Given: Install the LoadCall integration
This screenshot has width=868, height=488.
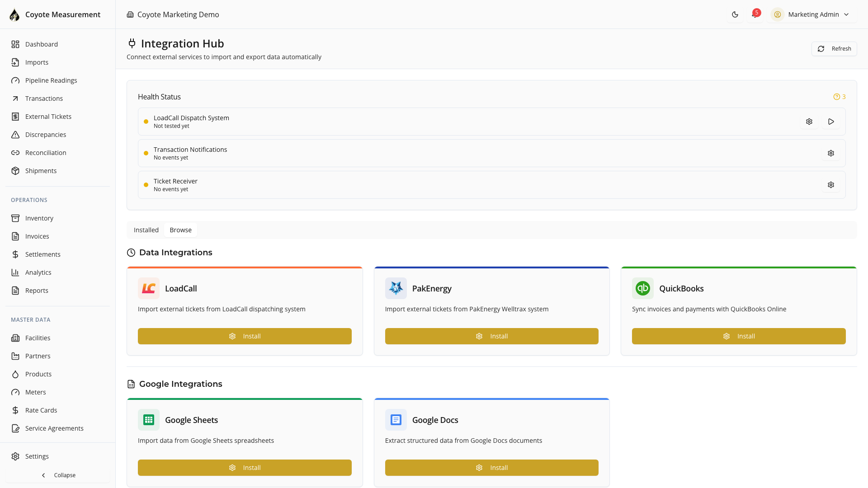Looking at the screenshot, I should tap(245, 336).
